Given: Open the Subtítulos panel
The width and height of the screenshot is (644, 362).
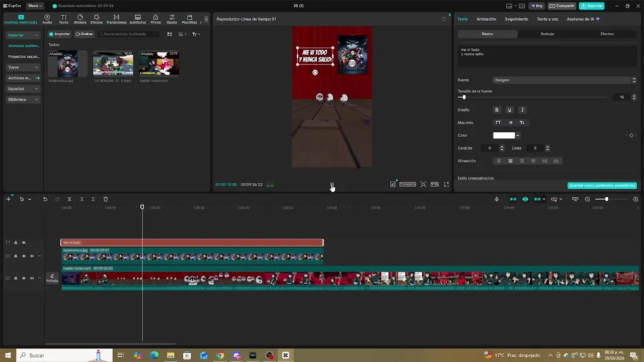Looking at the screenshot, I should coord(138,19).
